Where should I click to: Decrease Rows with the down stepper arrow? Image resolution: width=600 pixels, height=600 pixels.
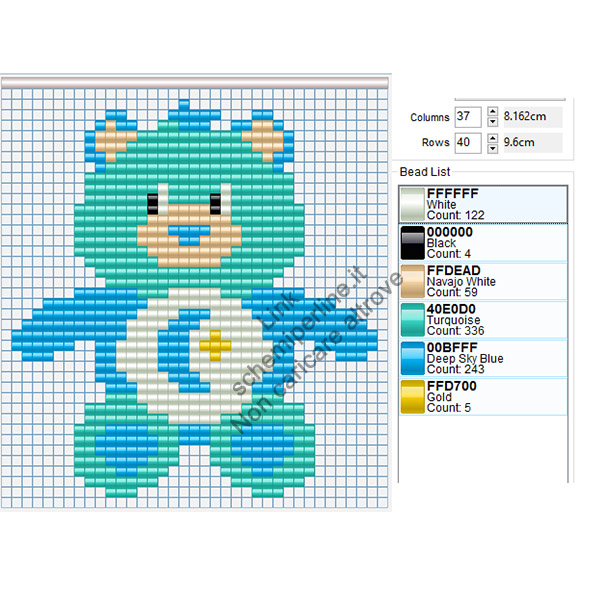click(x=492, y=148)
